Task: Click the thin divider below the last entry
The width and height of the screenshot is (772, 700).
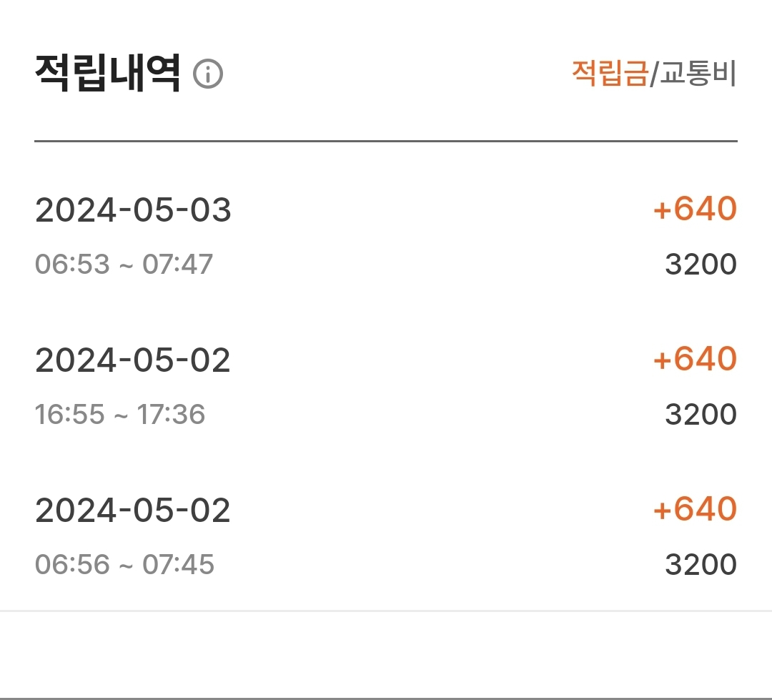Action: (386, 611)
